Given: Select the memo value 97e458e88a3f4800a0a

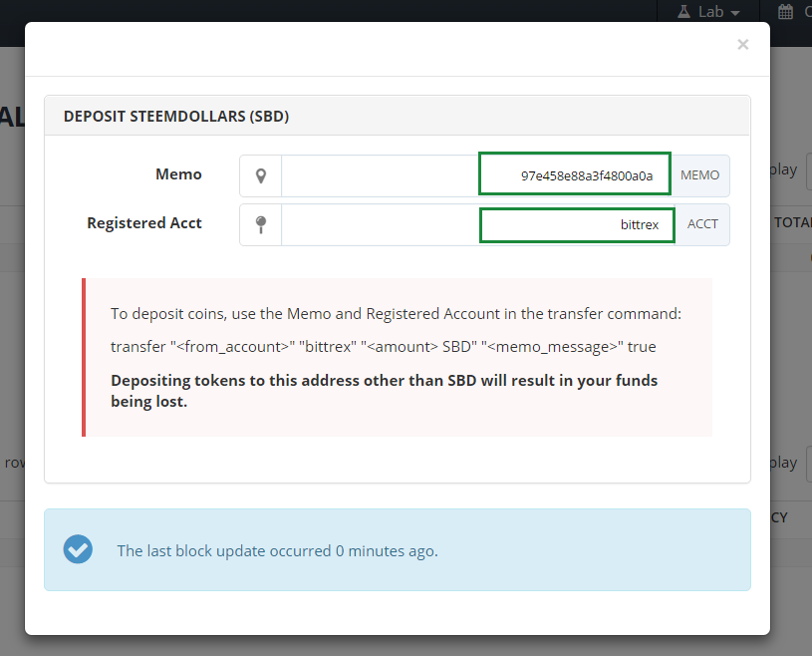Looking at the screenshot, I should tap(587, 176).
